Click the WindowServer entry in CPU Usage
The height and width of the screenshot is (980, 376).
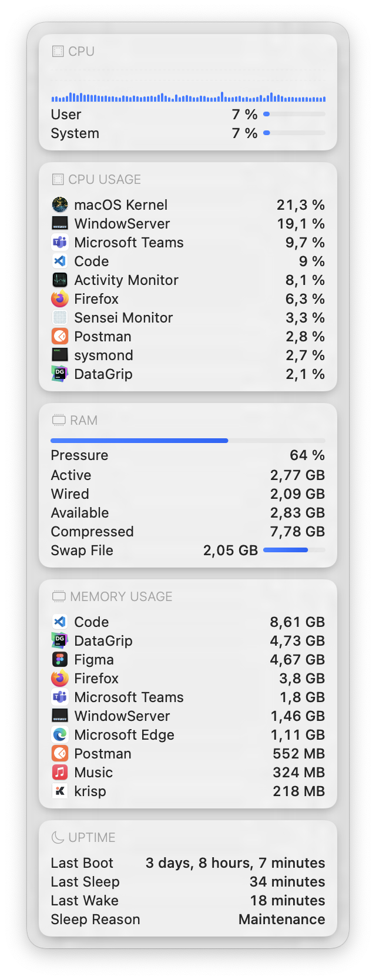tap(121, 223)
